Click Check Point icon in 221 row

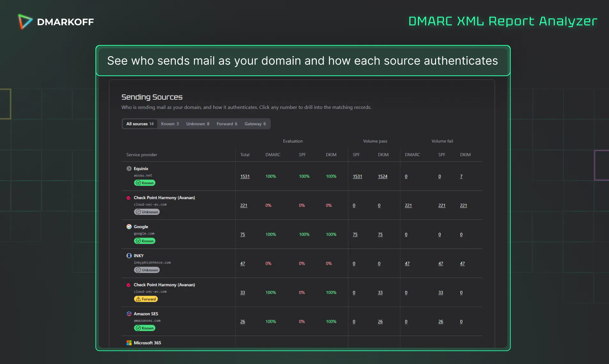129,198
